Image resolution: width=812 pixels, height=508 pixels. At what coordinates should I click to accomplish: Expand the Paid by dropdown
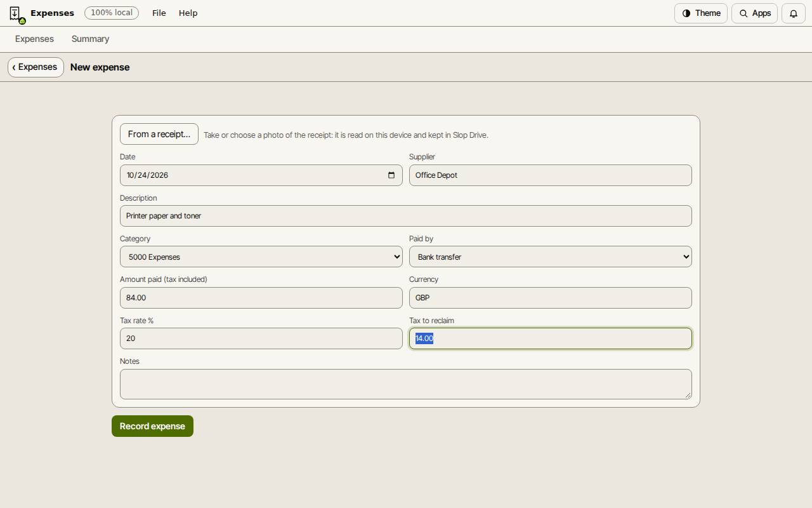[551, 257]
